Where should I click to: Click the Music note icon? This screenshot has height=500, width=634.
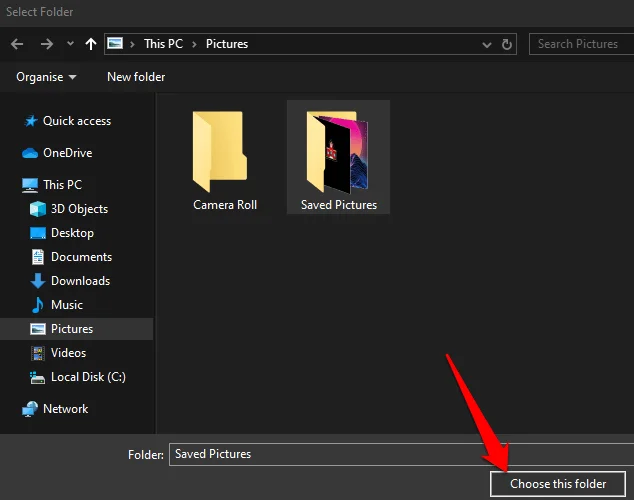click(38, 305)
